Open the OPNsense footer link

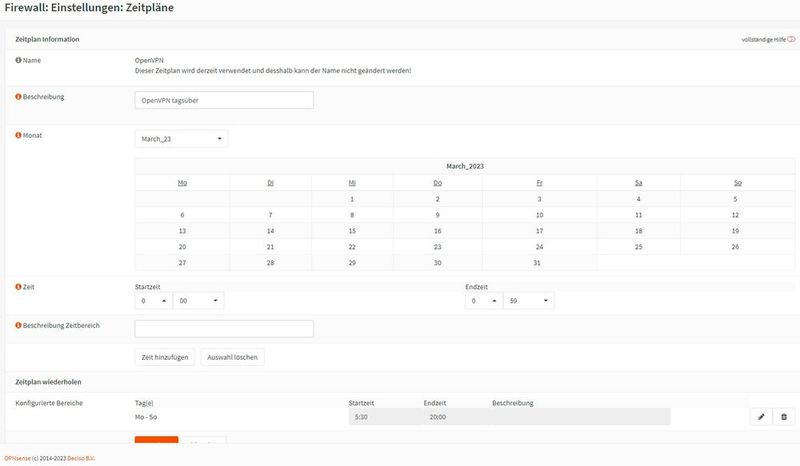[17, 458]
